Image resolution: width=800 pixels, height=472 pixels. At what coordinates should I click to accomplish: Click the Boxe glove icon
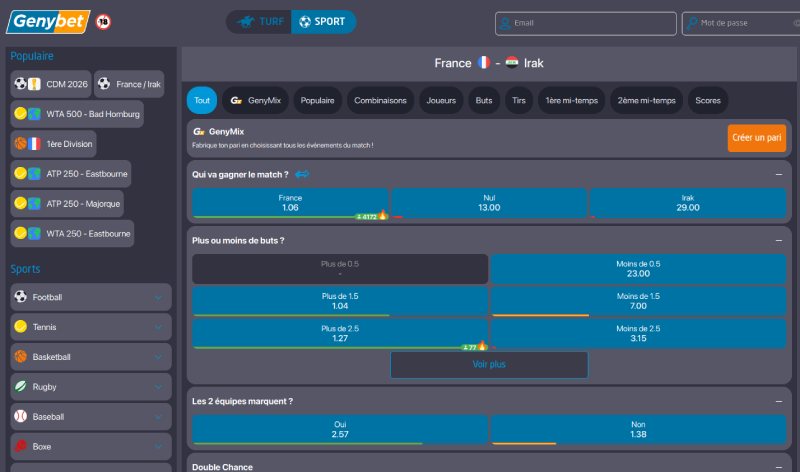coord(20,446)
